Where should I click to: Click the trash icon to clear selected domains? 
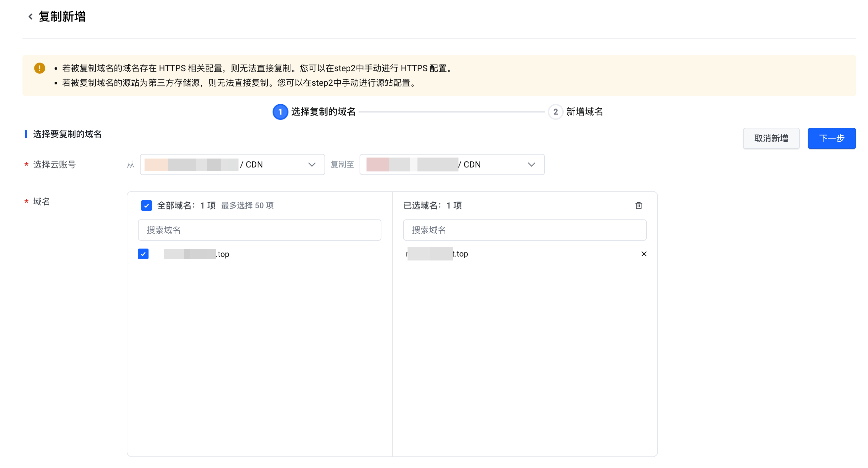click(638, 205)
